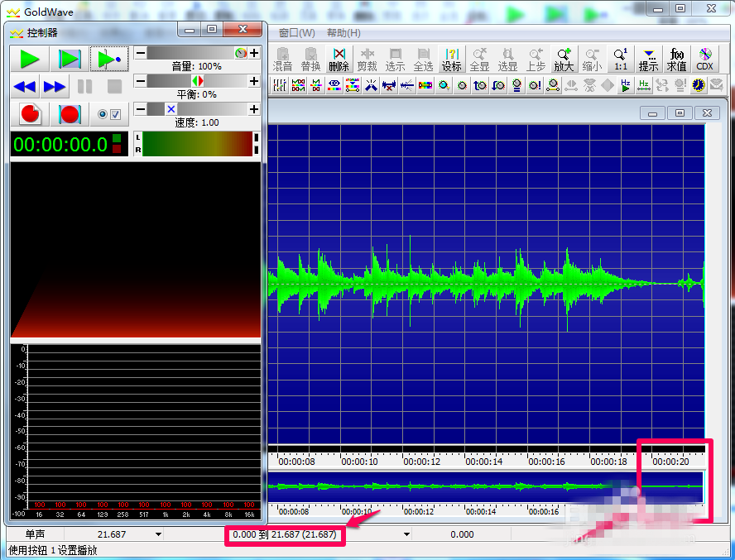735x560 pixels.
Task: Click the green Play button in Control
Action: [x=30, y=59]
